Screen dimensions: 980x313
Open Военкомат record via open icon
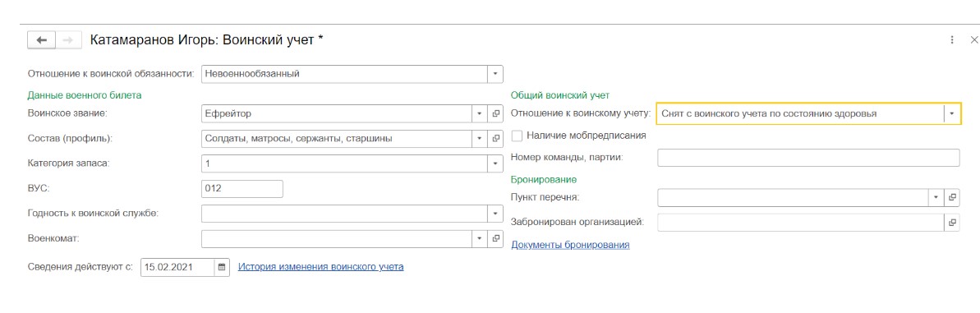click(x=496, y=239)
